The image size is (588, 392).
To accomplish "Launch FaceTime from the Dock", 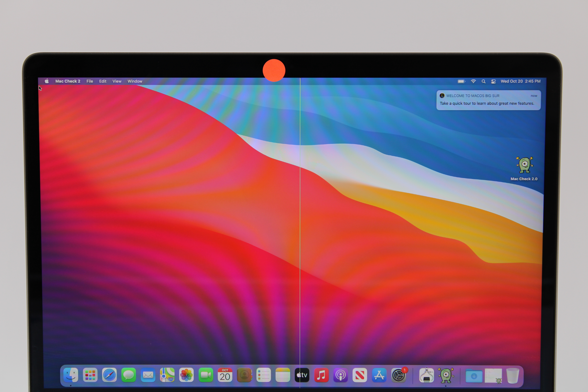I will point(206,375).
